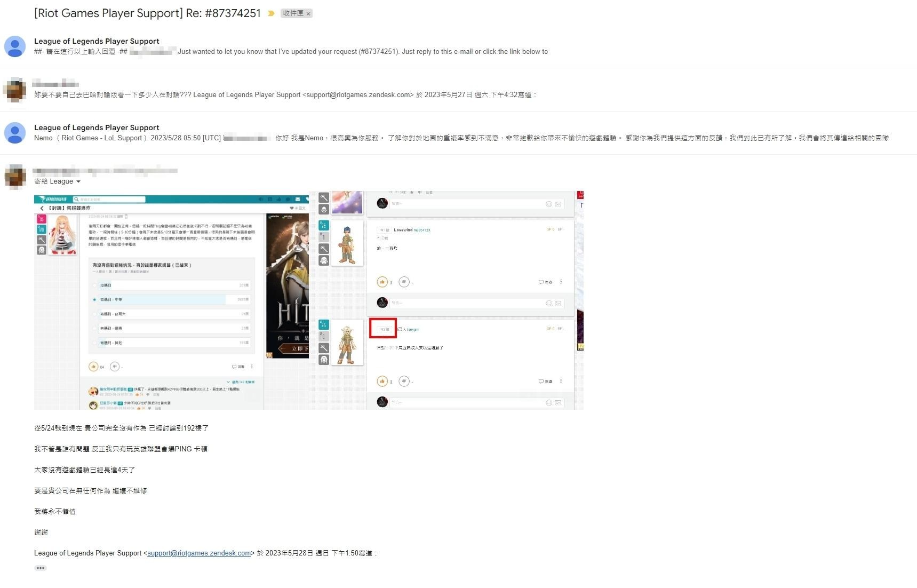This screenshot has height=588, width=917.
Task: Click the back arrow beside 【討論】 title
Action: (x=42, y=208)
